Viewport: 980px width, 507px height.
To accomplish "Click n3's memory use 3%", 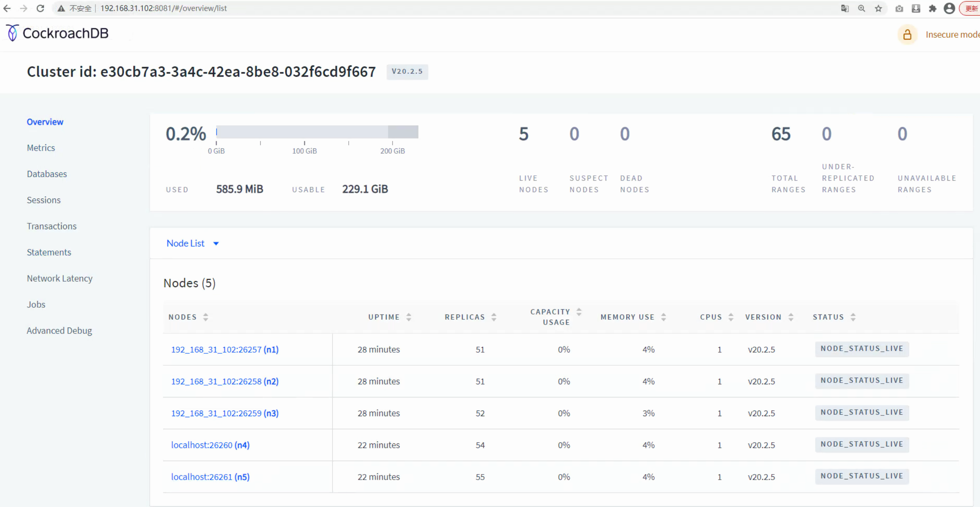I will [x=648, y=414].
